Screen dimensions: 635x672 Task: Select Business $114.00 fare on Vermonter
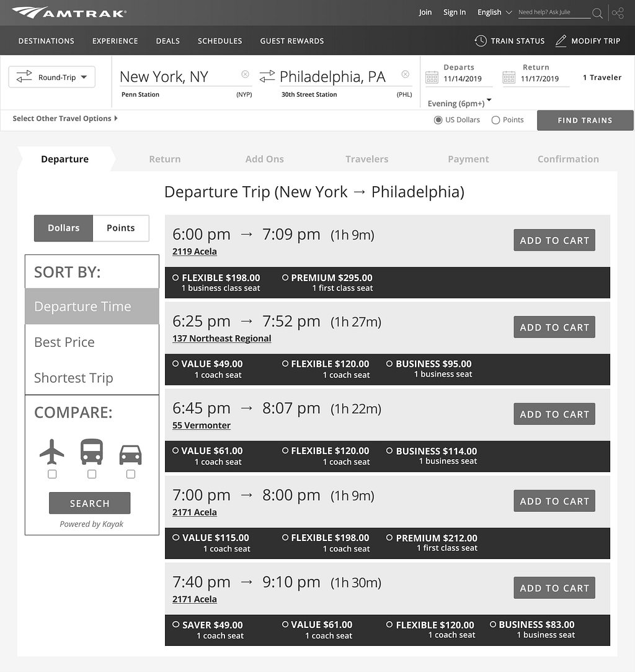tap(389, 451)
